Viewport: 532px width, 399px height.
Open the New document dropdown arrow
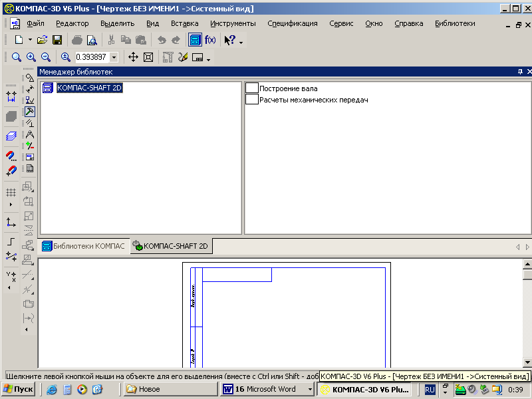(30, 40)
